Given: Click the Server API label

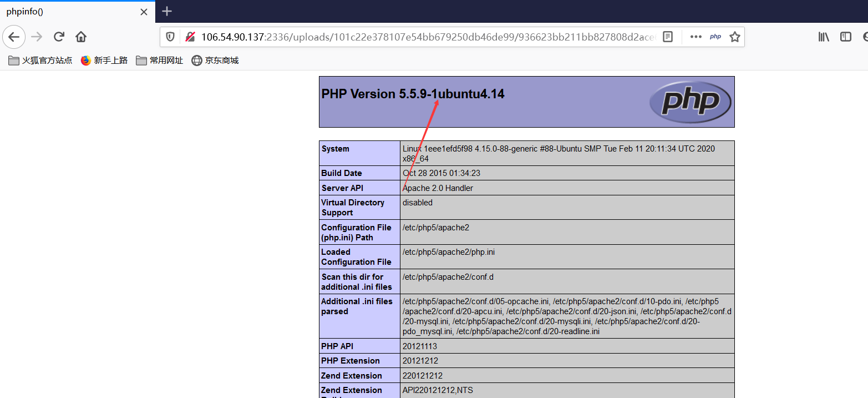Looking at the screenshot, I should (342, 188).
